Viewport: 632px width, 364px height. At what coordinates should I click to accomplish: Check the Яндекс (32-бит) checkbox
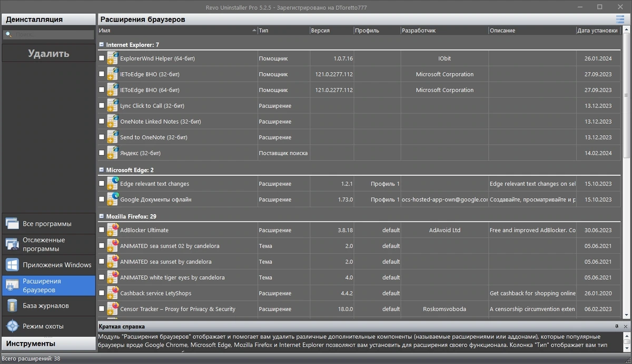tap(102, 153)
